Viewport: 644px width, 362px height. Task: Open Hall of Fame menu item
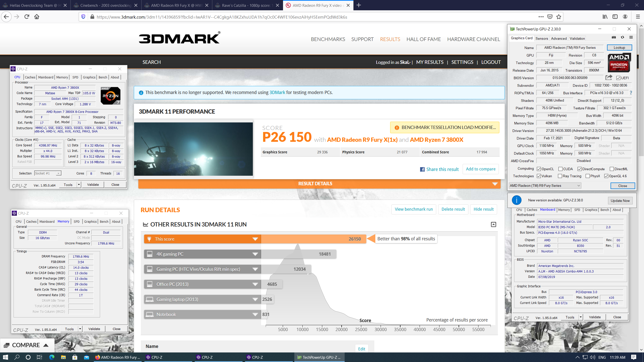[x=424, y=39]
